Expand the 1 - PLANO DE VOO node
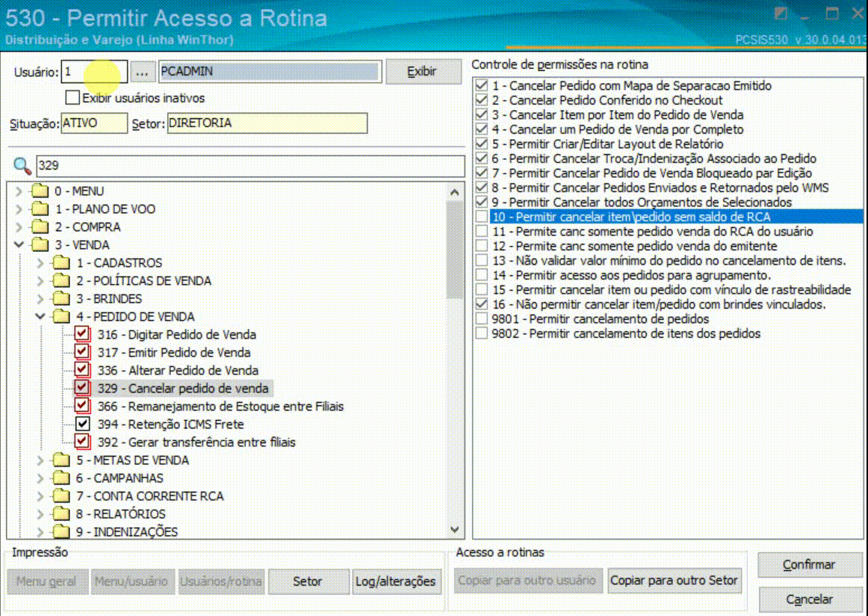The width and height of the screenshot is (868, 616). click(19, 209)
